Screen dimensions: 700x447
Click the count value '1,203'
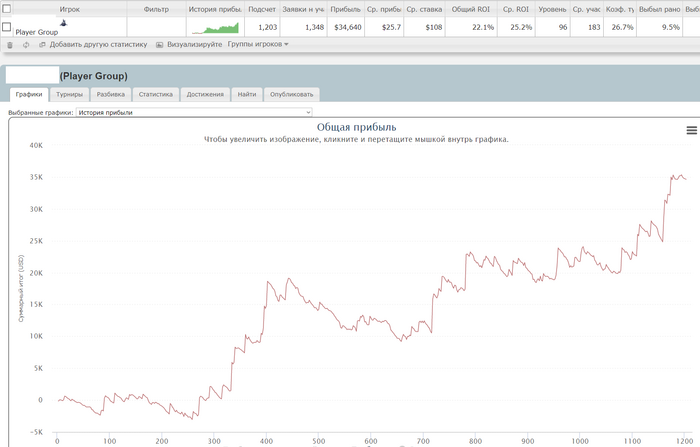(x=268, y=27)
